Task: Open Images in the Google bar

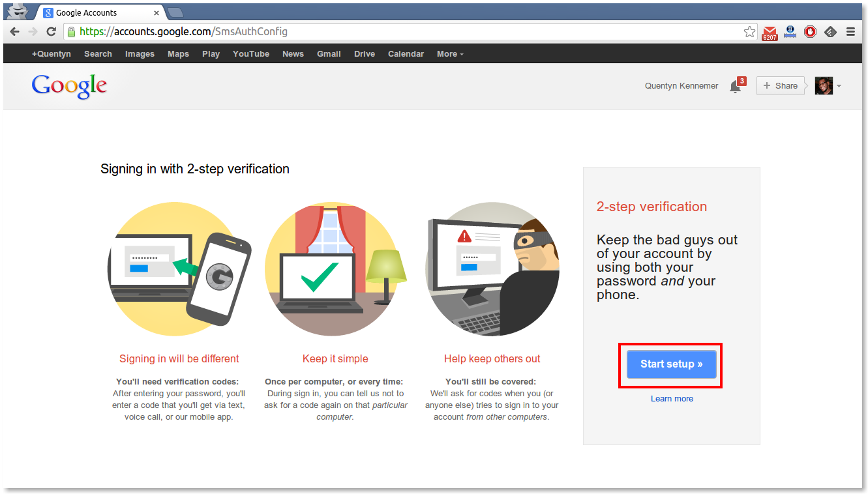Action: coord(140,54)
